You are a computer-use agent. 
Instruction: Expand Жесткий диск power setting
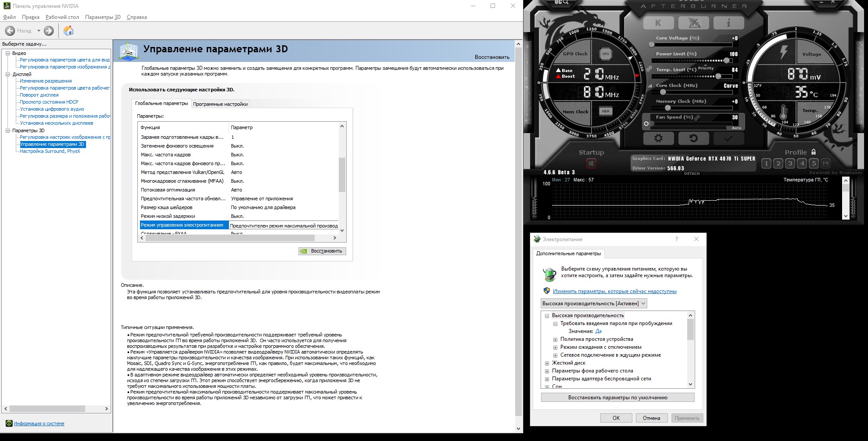pos(547,363)
